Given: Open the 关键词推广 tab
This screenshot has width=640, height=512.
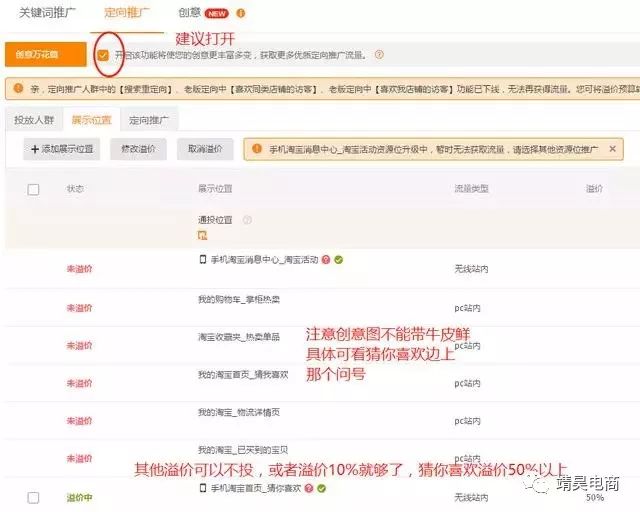Looking at the screenshot, I should pos(47,13).
